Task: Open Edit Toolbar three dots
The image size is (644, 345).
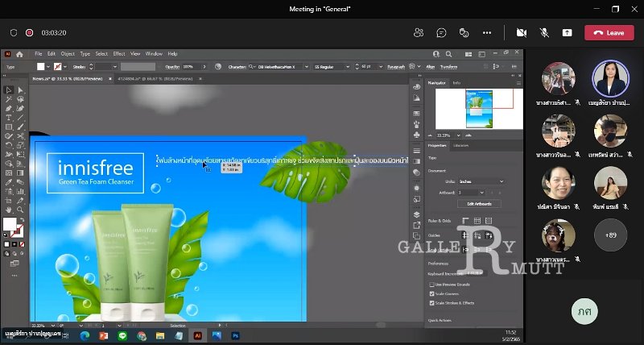Action: (x=14, y=276)
